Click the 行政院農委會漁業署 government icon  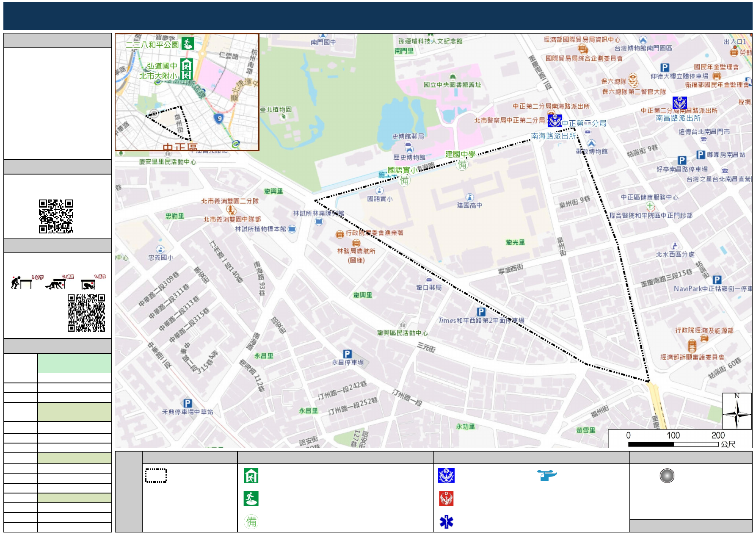(339, 234)
